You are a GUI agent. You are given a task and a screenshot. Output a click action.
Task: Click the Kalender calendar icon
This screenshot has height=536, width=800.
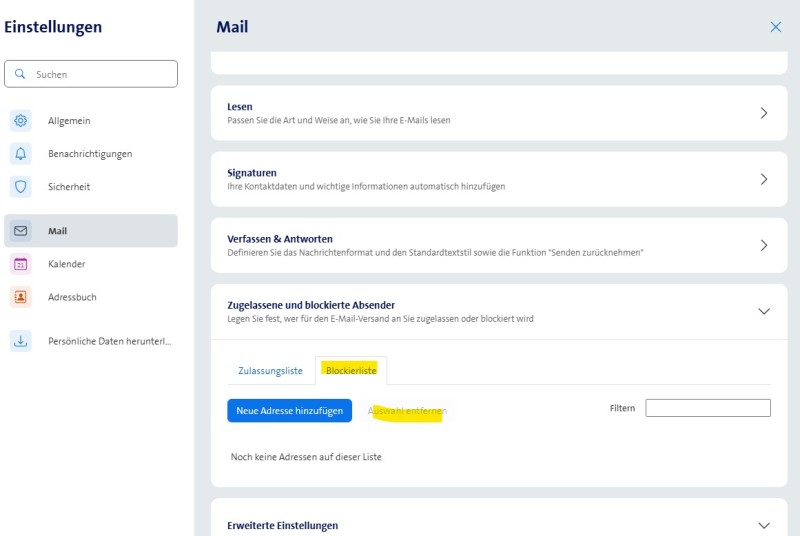(21, 264)
